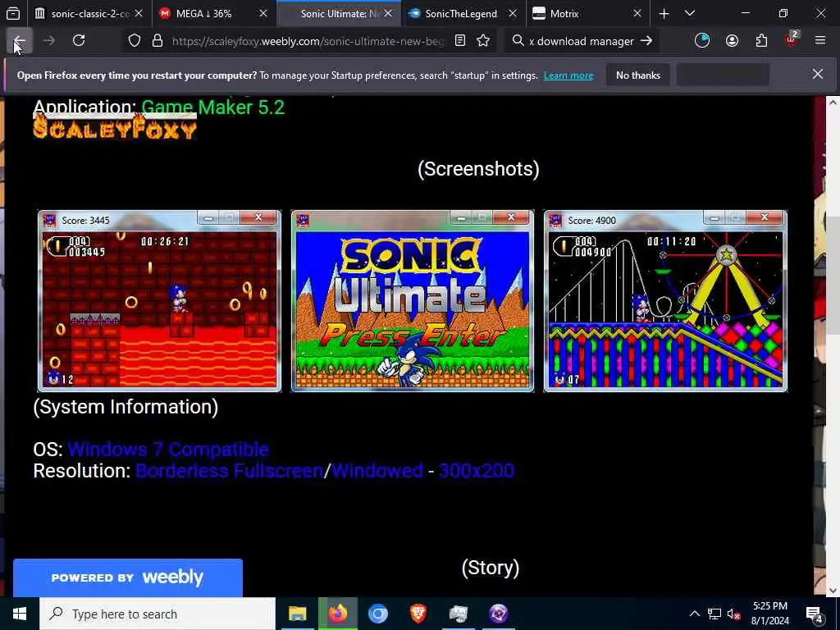The image size is (840, 630).
Task: Open Firefox hamburger application menu
Action: 820,41
